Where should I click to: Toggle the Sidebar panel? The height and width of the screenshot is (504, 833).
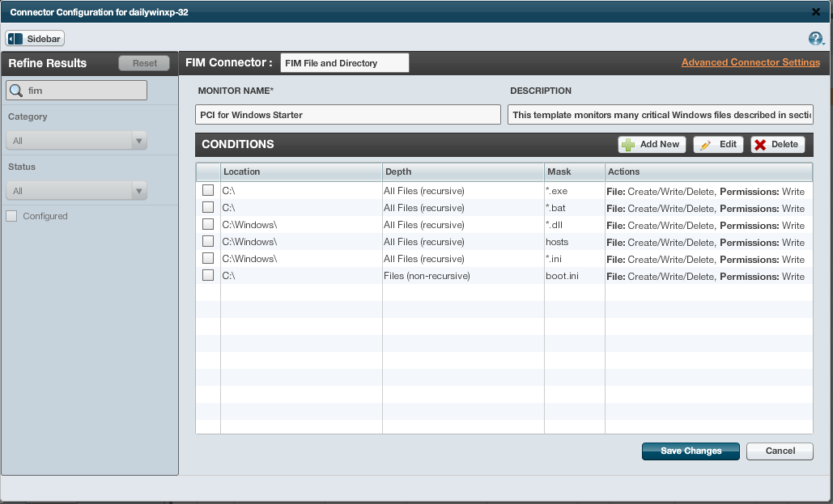click(x=34, y=38)
